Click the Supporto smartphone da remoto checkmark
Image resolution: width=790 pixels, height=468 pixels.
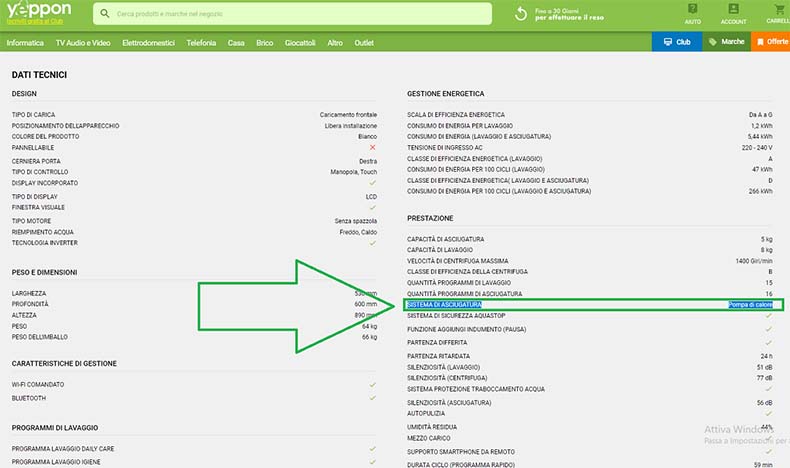[768, 451]
